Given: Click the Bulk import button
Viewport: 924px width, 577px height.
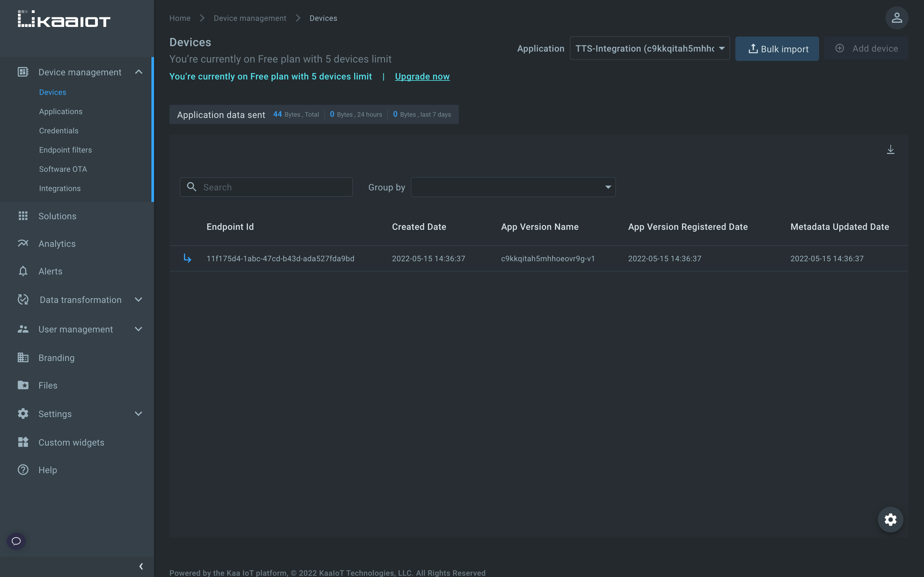Looking at the screenshot, I should click(777, 48).
